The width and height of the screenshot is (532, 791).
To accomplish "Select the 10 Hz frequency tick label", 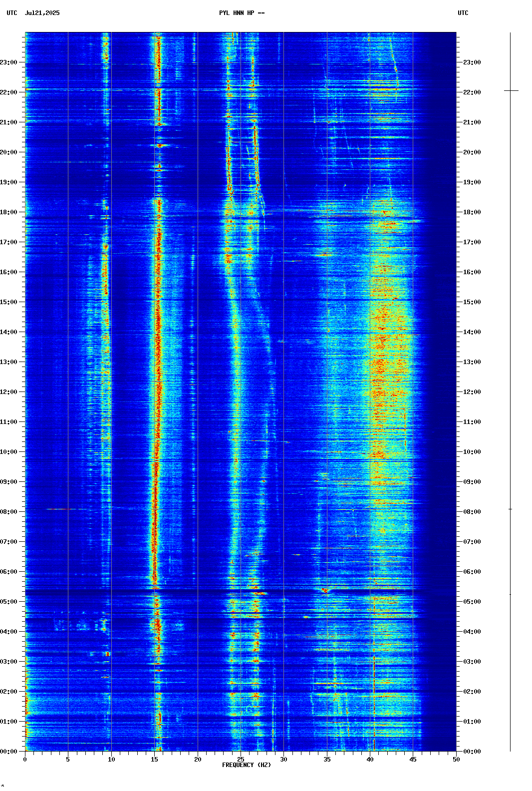I will 111,760.
